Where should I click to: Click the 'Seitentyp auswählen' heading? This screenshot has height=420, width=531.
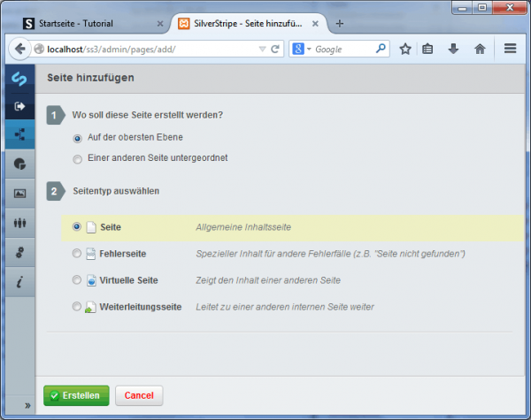[116, 191]
